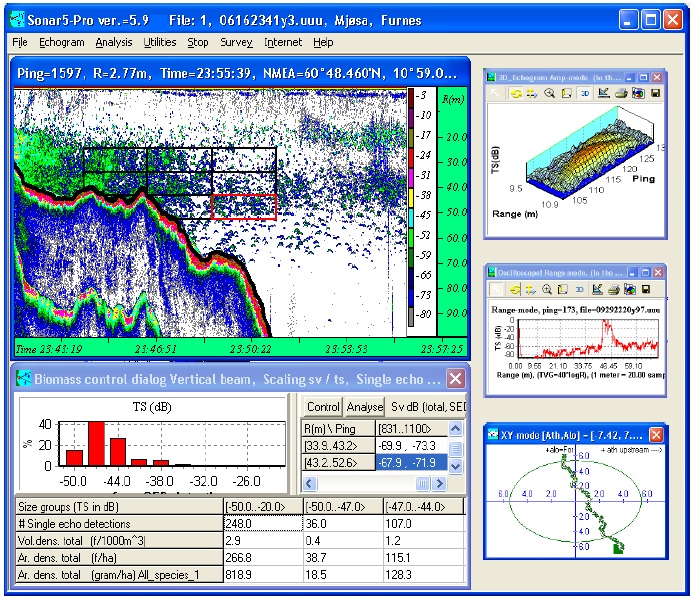This screenshot has height=600, width=695.
Task: Select arrow pointer tool in 3D Echogram toolbar
Action: tap(496, 94)
